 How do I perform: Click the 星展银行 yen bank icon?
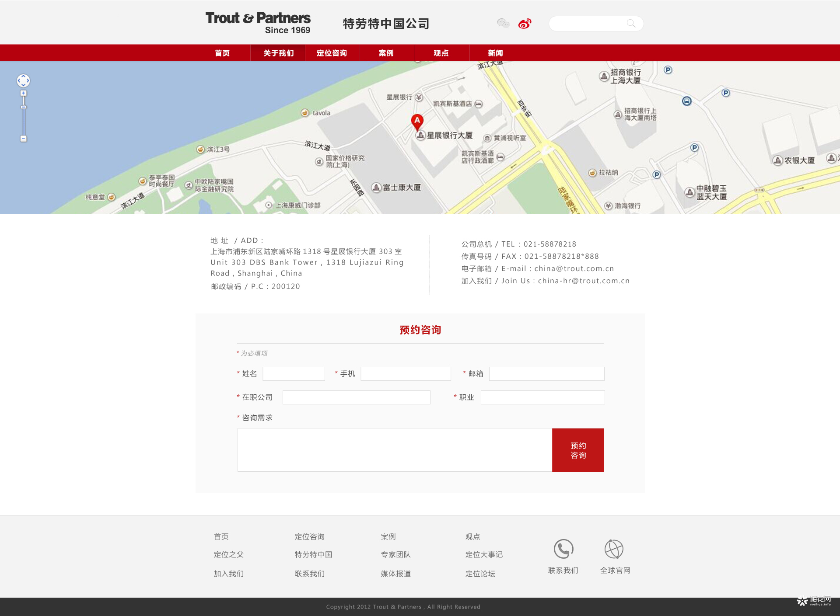point(419,97)
